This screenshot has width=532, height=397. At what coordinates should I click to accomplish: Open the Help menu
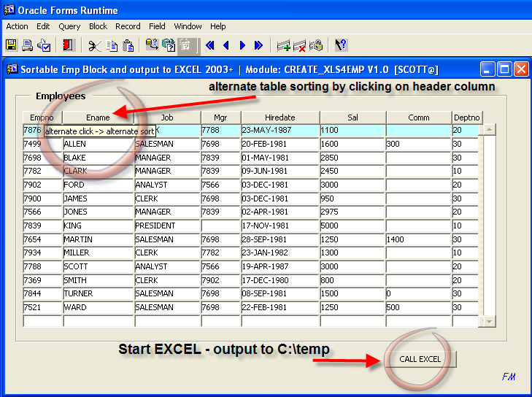pos(217,26)
